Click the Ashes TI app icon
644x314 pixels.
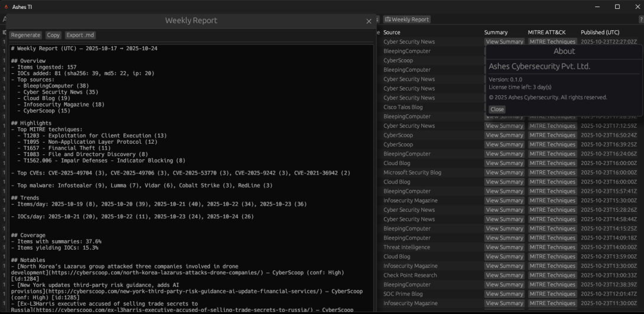pos(6,7)
